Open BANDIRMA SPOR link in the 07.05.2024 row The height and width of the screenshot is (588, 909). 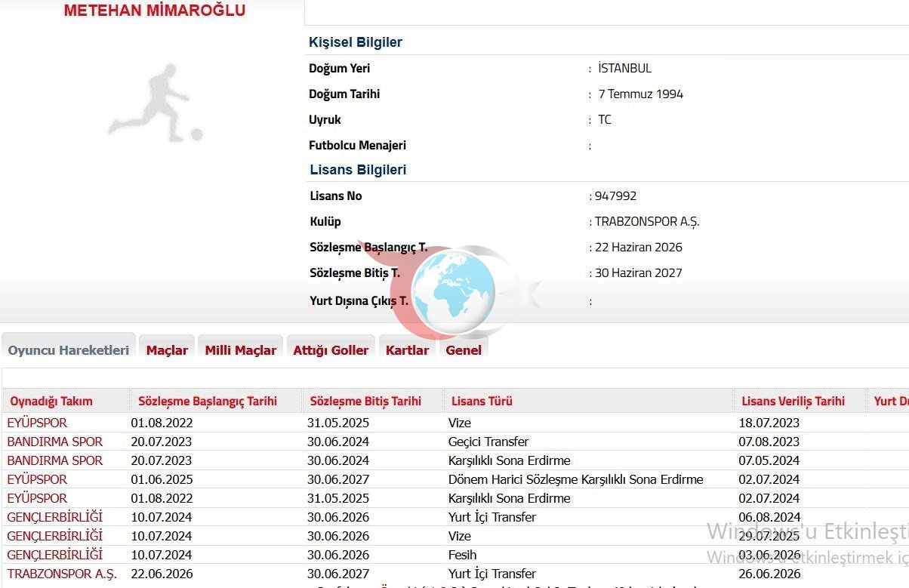point(54,460)
